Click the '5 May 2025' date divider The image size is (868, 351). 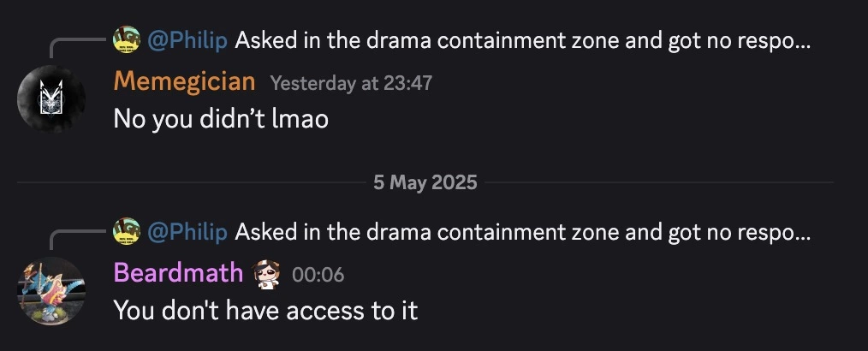(425, 182)
